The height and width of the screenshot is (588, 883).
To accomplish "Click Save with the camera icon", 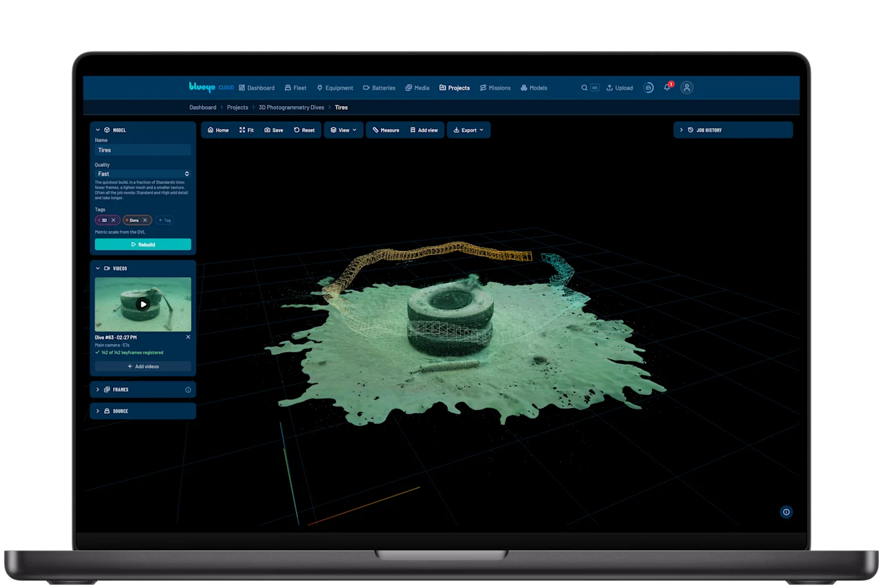I will pos(274,130).
